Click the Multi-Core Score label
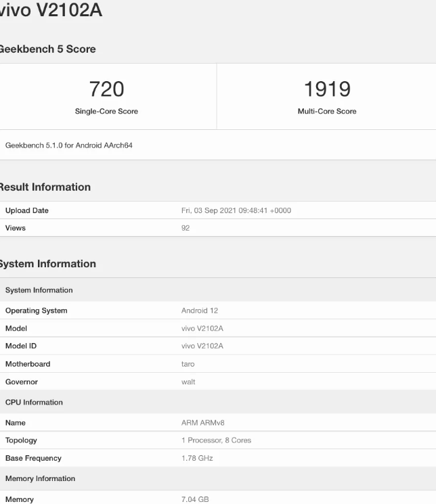Screen dimensions: 436x504 click(327, 111)
